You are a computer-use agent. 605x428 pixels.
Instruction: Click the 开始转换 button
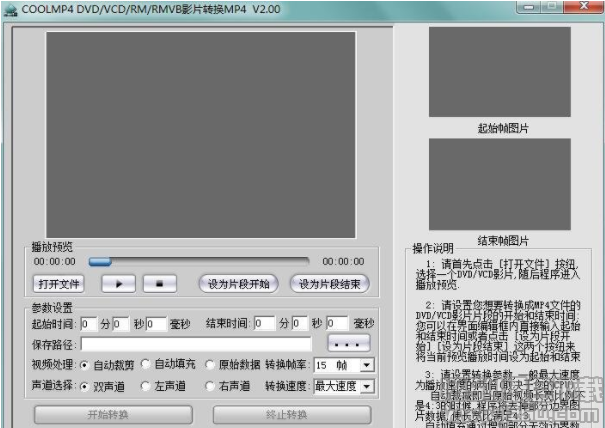click(113, 415)
